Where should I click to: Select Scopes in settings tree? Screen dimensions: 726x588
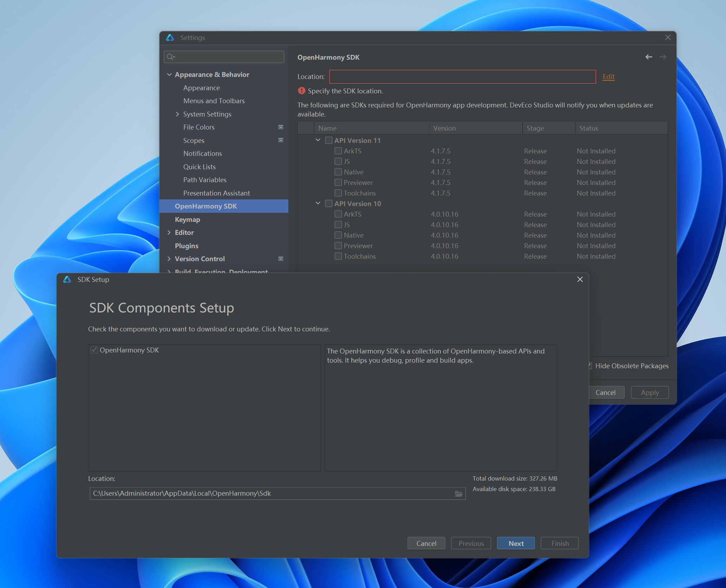click(194, 140)
